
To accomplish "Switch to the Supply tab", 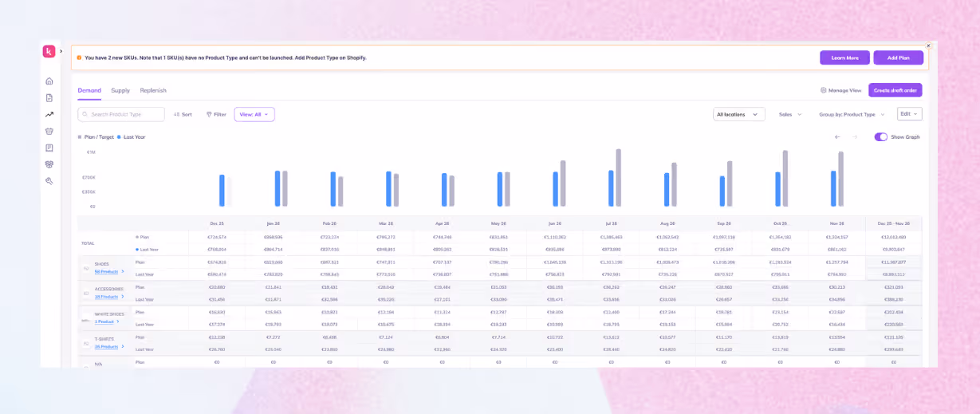I will (120, 90).
